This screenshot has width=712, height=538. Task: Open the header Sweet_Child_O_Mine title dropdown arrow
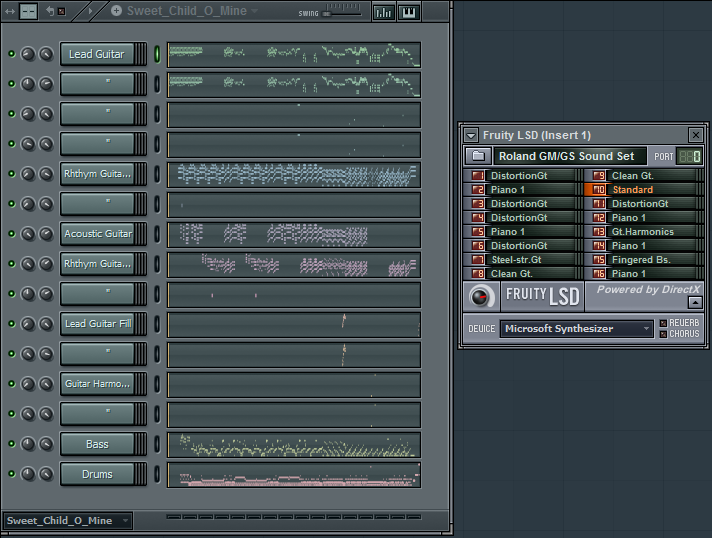pos(254,11)
